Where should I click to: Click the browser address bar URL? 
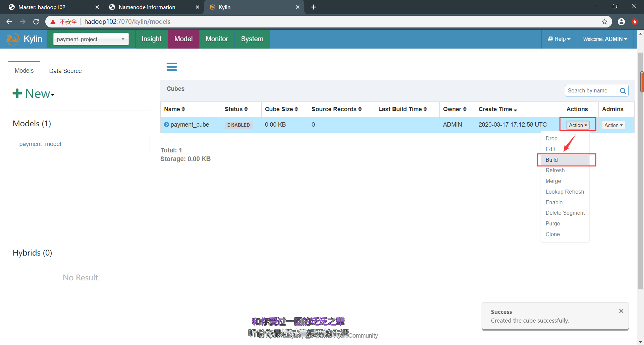coord(127,22)
